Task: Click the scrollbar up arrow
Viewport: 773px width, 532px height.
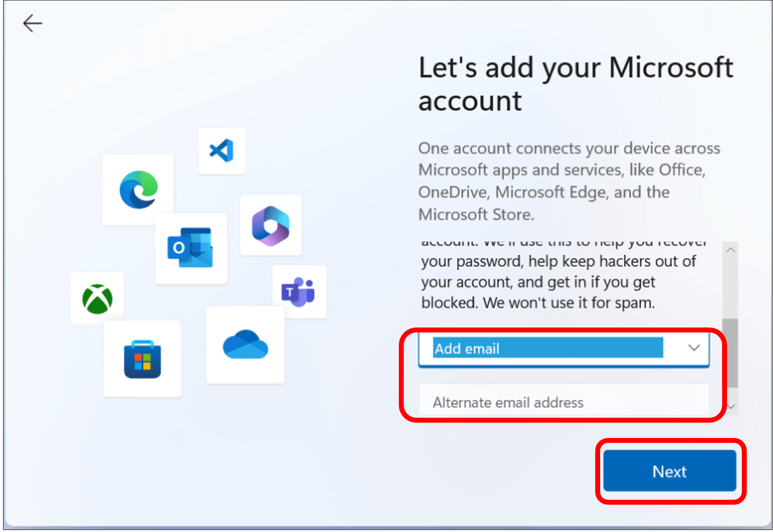Action: pos(730,250)
